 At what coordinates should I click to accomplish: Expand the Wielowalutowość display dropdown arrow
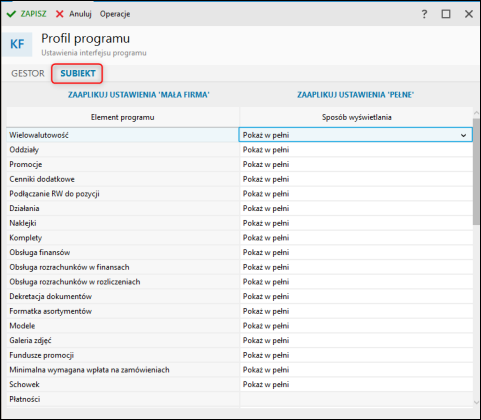pyautogui.click(x=463, y=135)
